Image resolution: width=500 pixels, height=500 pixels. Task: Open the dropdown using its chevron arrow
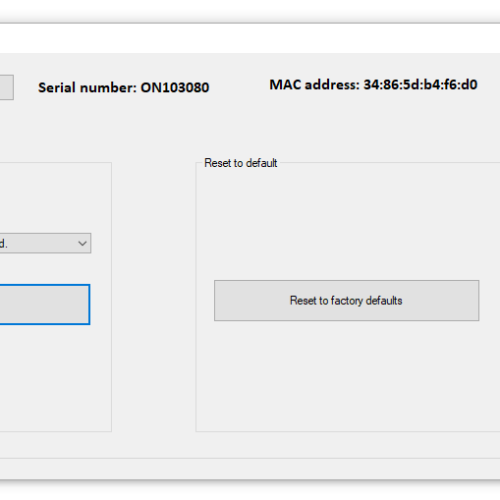[82, 243]
